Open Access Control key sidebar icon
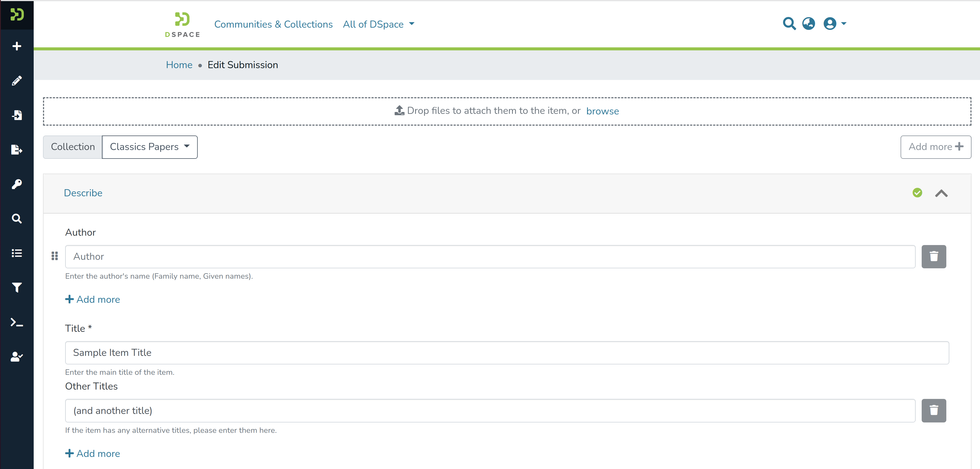The height and width of the screenshot is (469, 980). (x=17, y=184)
